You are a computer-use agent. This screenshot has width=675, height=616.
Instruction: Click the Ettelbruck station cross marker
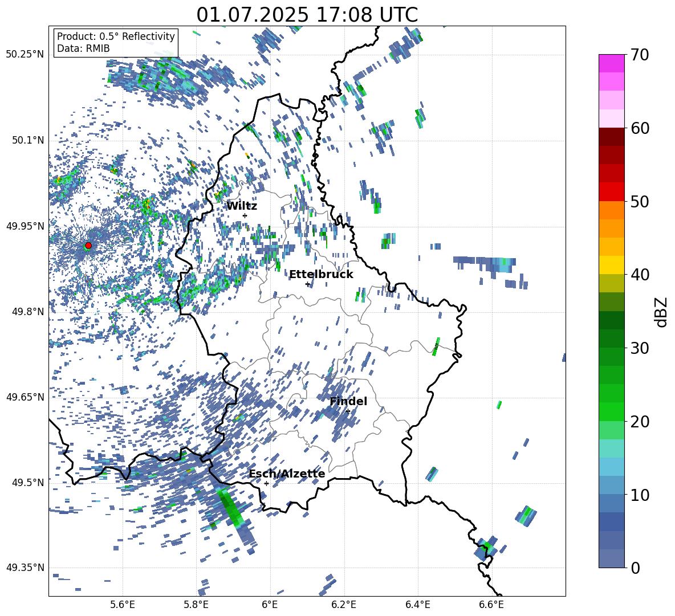[307, 284]
